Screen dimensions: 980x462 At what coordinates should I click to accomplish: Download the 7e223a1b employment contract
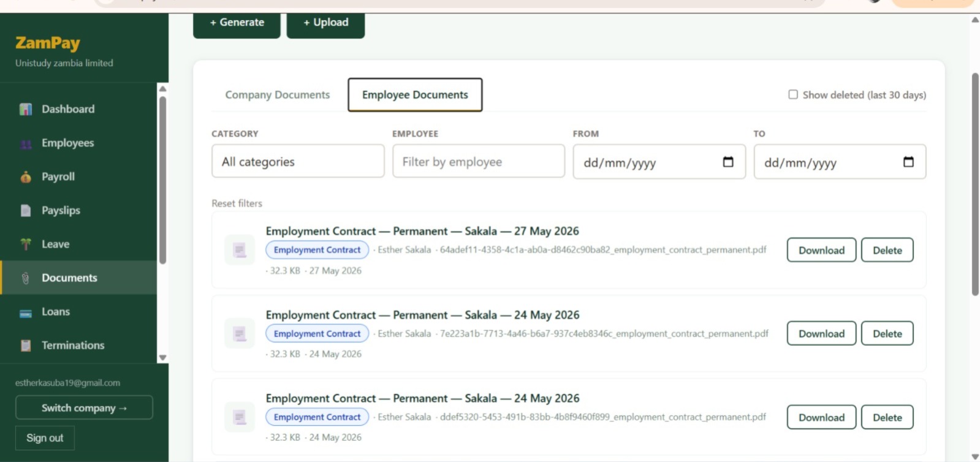point(821,333)
